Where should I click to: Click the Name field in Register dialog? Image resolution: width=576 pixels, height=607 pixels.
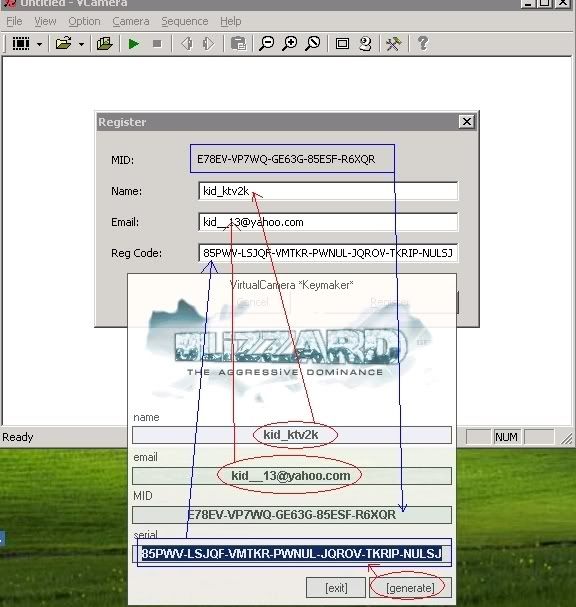coord(328,191)
